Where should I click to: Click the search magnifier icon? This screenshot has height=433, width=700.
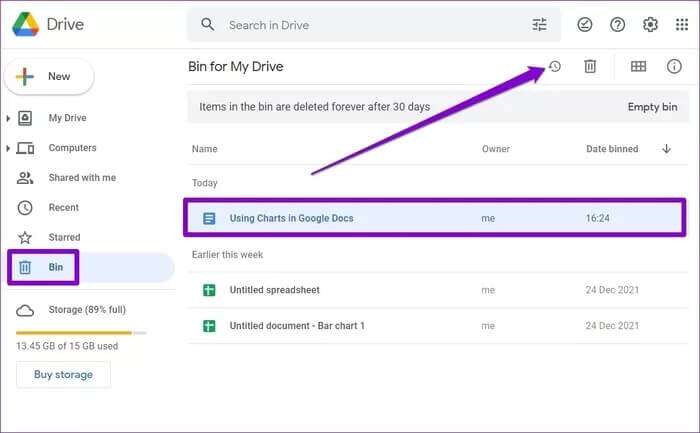click(208, 24)
